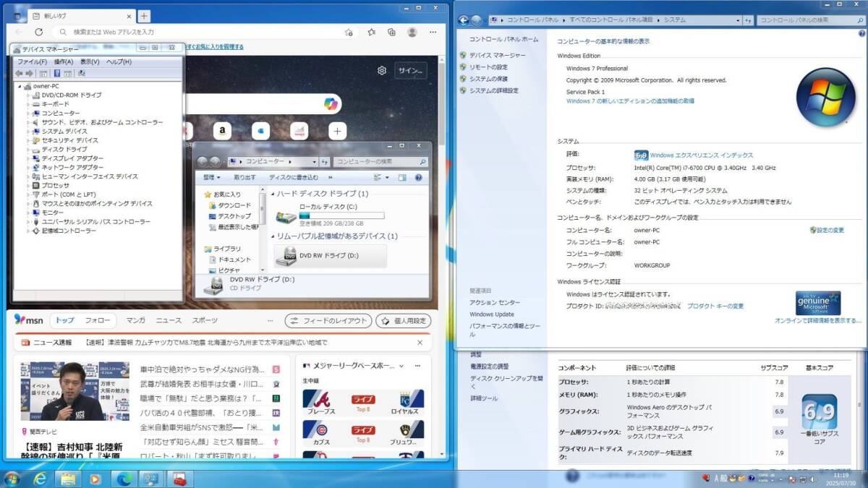Expand the プロセッサ node
The image size is (868, 488).
29,186
